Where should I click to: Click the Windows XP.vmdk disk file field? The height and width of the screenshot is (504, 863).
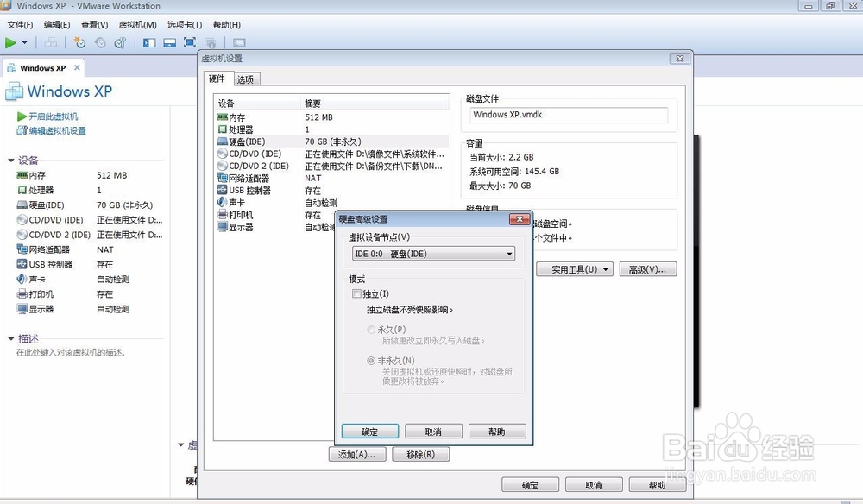point(569,115)
